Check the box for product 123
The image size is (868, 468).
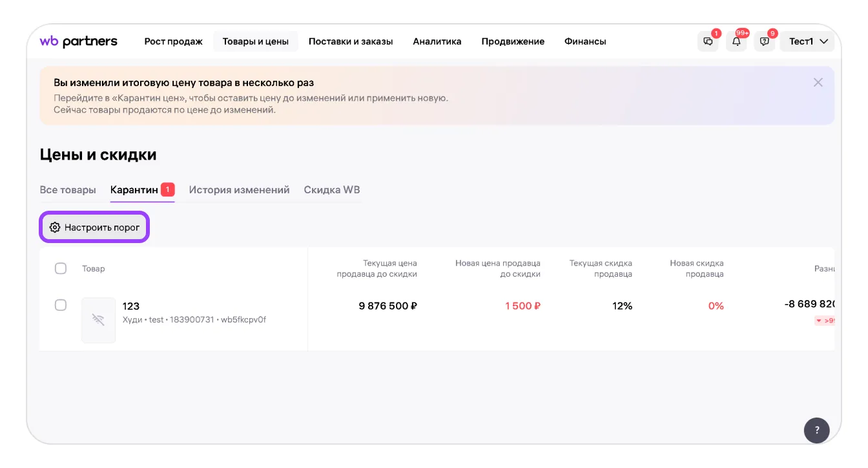click(x=61, y=305)
